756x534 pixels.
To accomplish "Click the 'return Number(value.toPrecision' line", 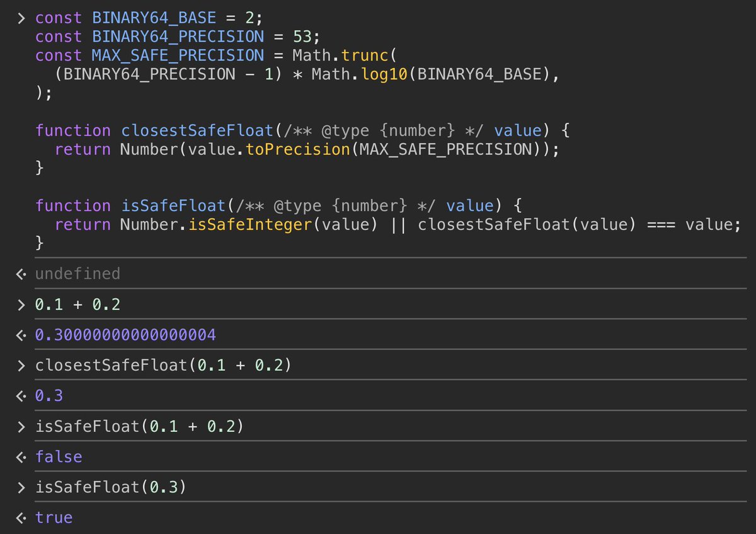I will [x=307, y=149].
